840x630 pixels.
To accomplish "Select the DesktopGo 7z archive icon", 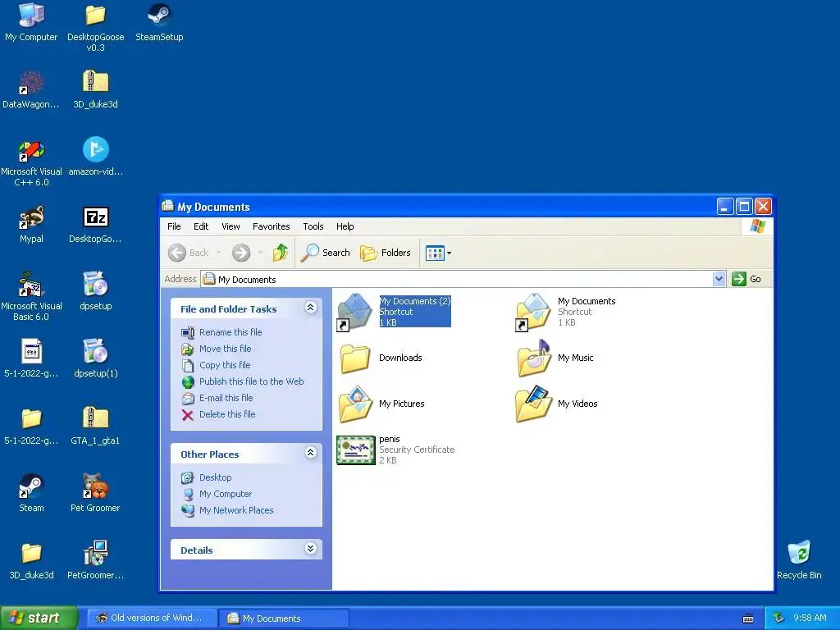I will point(95,225).
